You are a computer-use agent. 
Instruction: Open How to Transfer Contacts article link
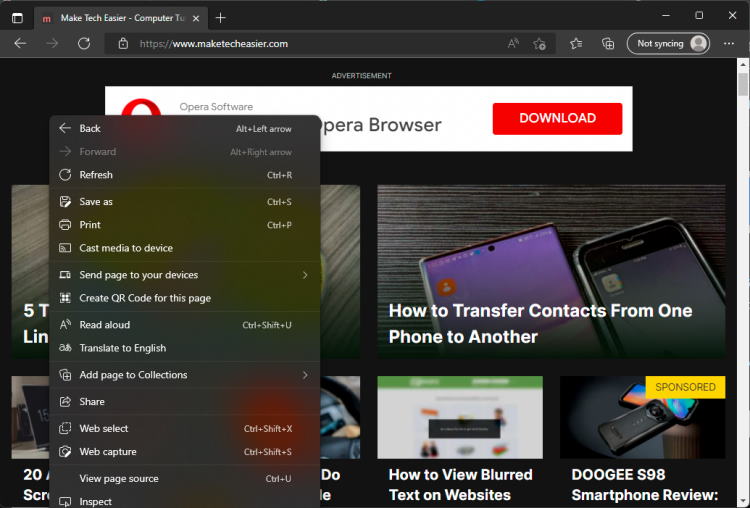(x=540, y=324)
